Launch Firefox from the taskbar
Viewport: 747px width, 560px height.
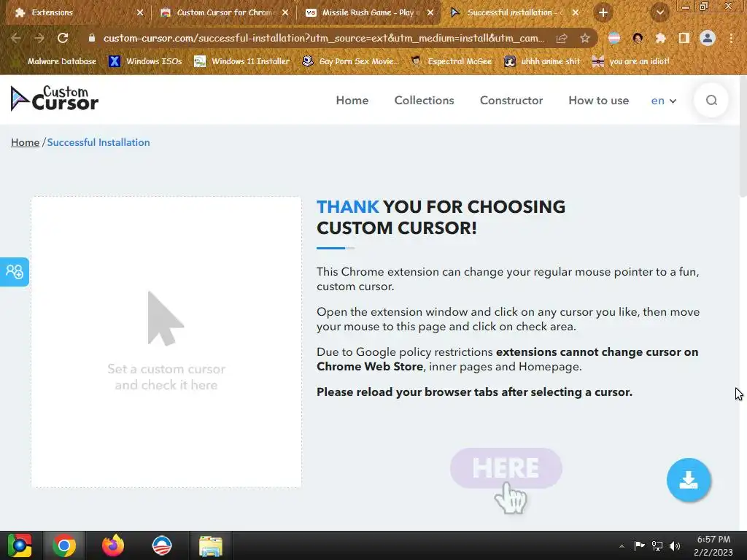pyautogui.click(x=113, y=545)
